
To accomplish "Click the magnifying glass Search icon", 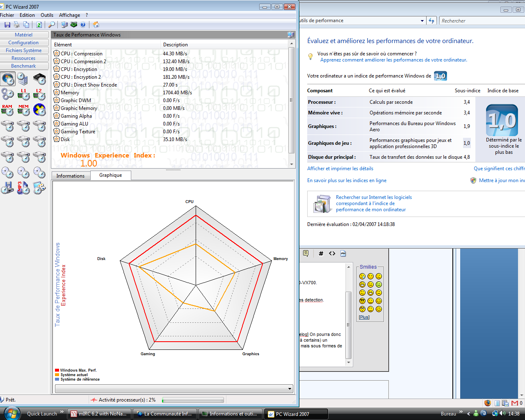I will (x=52, y=25).
